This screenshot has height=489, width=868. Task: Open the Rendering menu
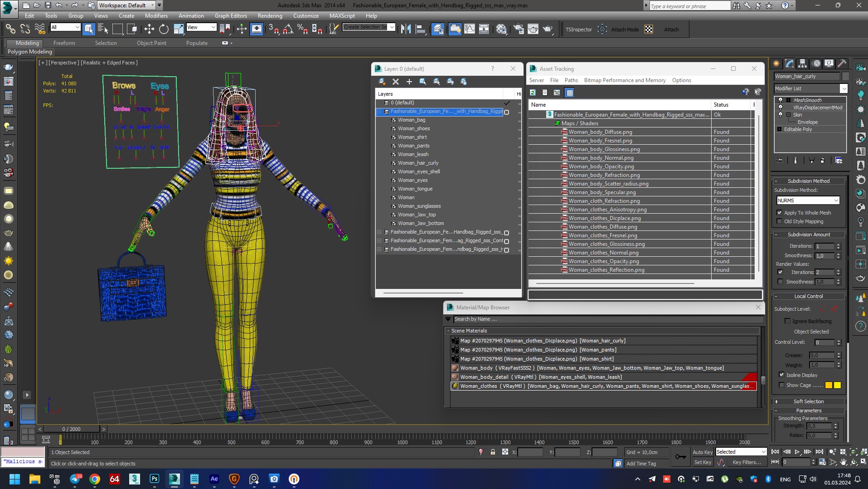coord(270,15)
